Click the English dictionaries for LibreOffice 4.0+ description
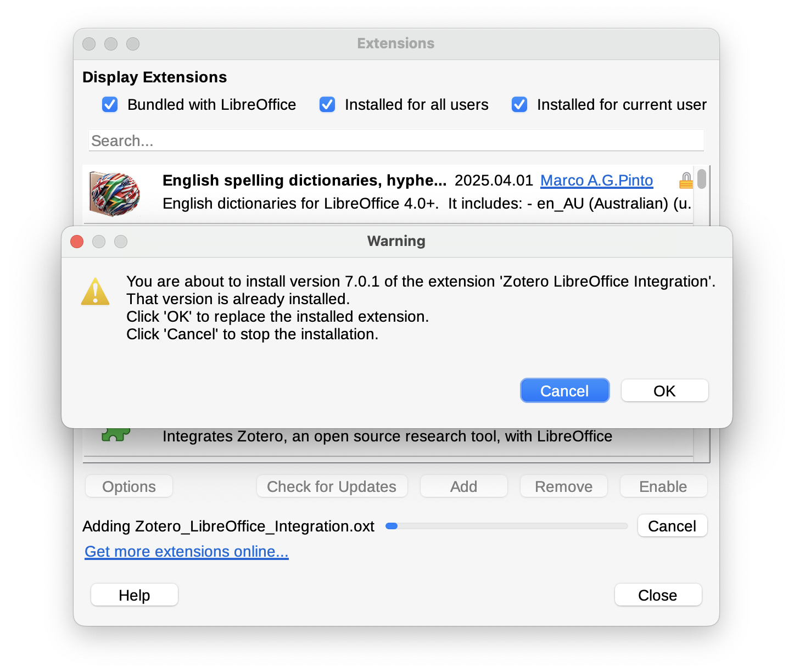The width and height of the screenshot is (794, 672). point(427,203)
